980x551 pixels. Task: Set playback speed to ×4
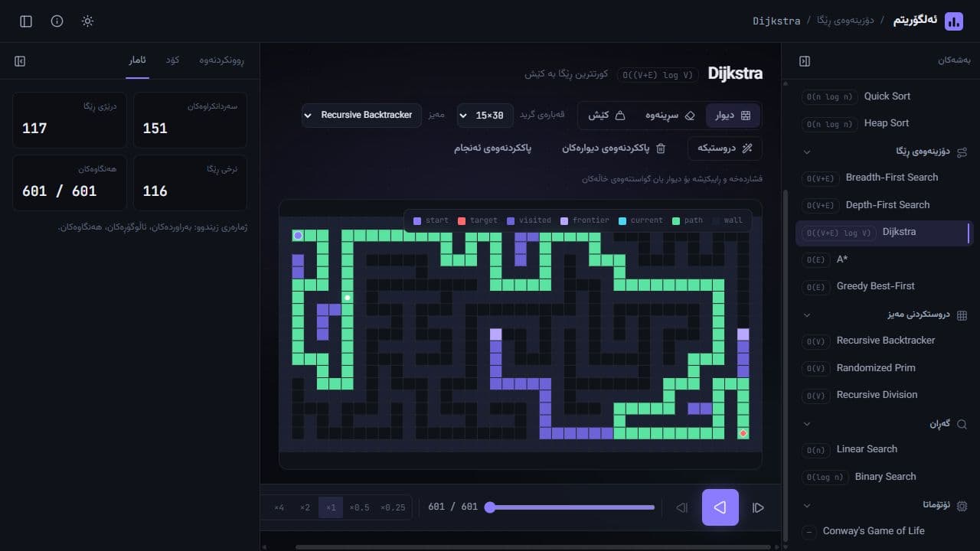pos(279,507)
